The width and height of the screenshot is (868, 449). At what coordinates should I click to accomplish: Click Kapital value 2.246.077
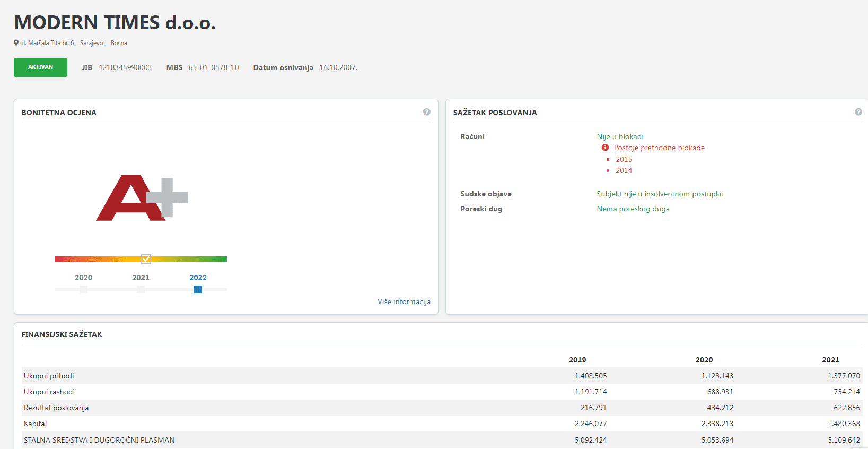pyautogui.click(x=591, y=424)
